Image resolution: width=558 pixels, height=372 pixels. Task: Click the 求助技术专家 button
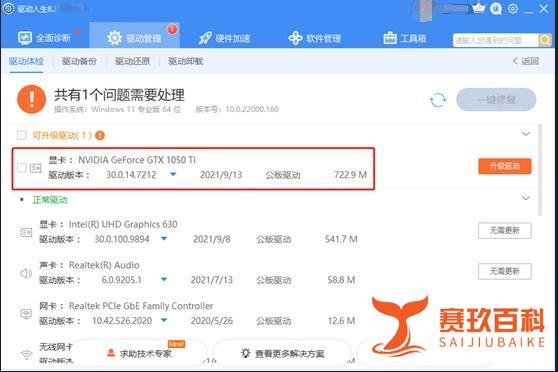[x=140, y=353]
